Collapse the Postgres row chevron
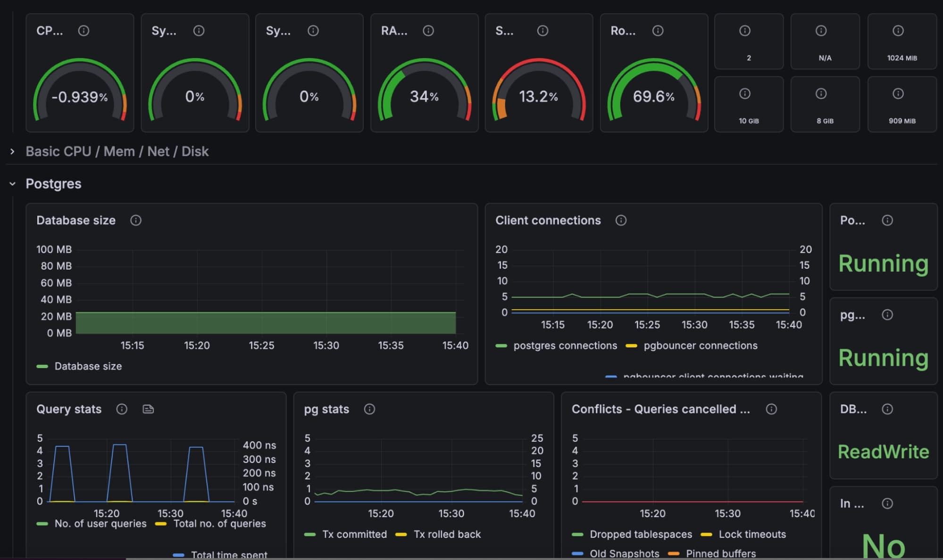This screenshot has height=560, width=943. click(12, 184)
